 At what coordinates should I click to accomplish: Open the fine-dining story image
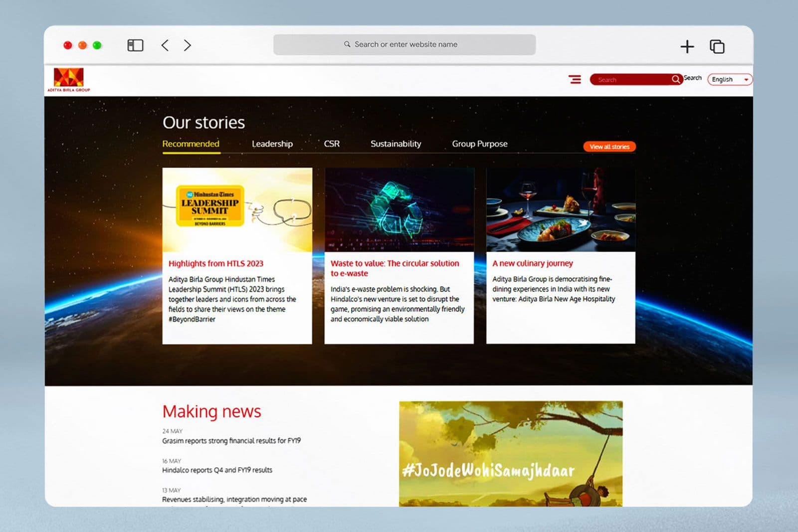click(561, 210)
